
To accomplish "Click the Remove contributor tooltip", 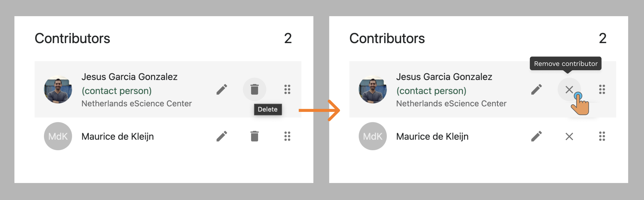I will point(566,64).
